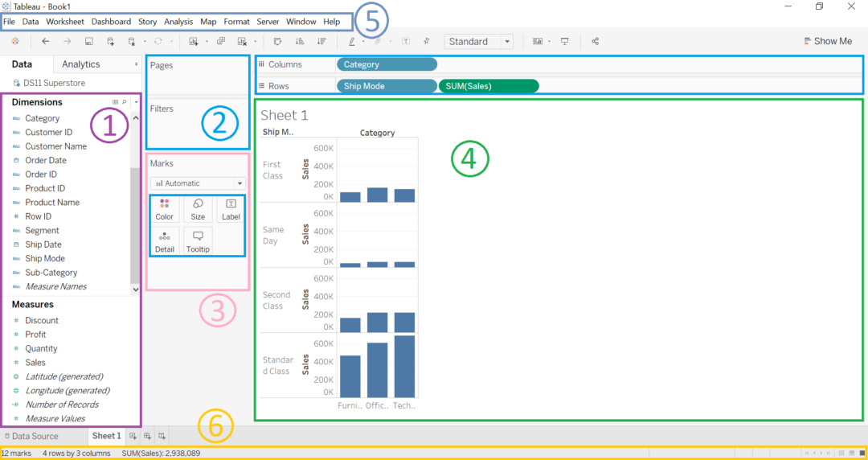
Task: Sort descending toolbar icon
Action: 321,41
